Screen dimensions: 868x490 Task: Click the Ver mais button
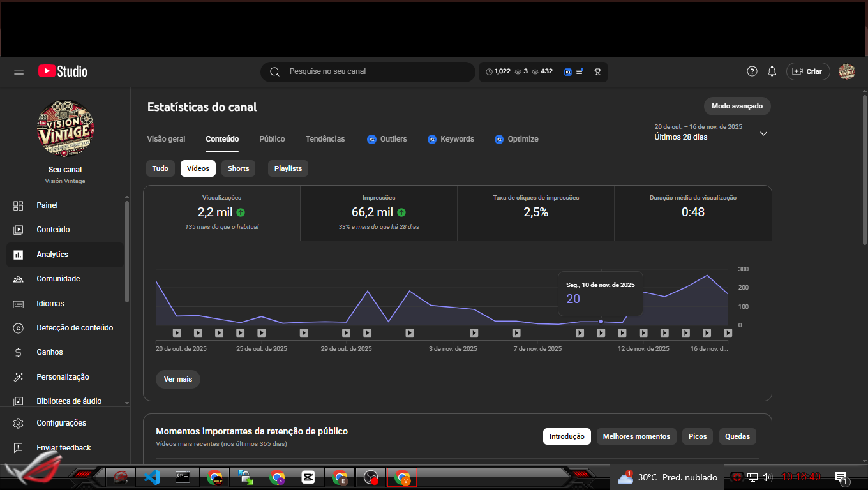pyautogui.click(x=177, y=379)
